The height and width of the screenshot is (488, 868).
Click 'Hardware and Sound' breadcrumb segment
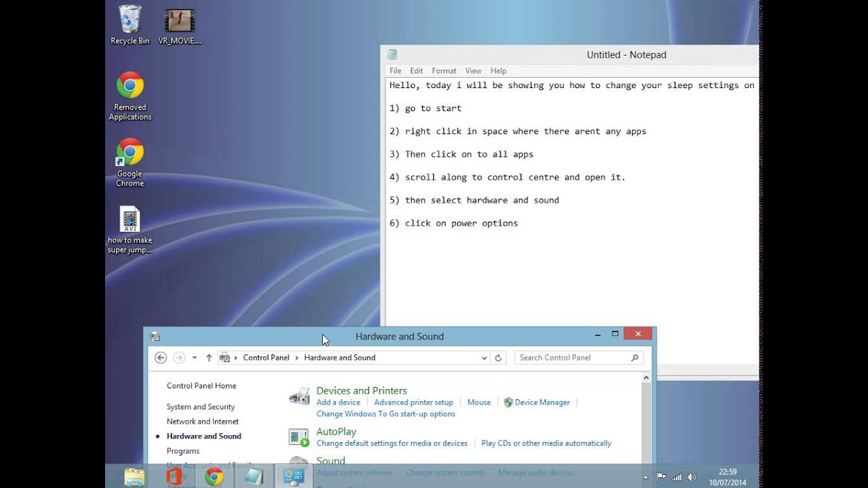(x=340, y=357)
